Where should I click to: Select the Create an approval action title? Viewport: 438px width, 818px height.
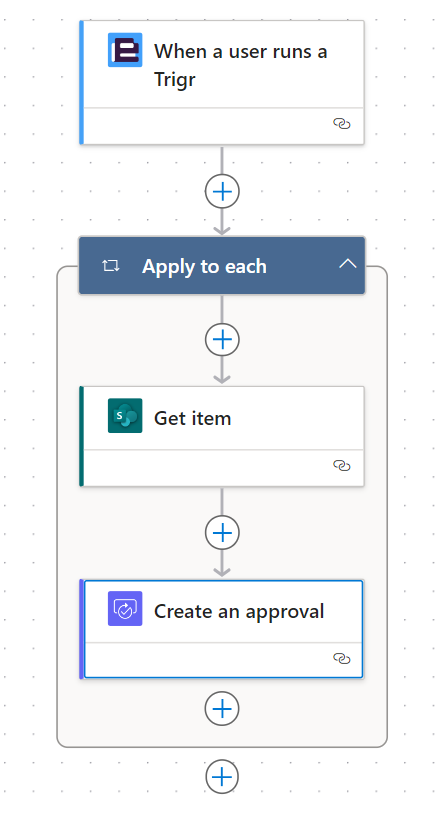[x=239, y=611]
